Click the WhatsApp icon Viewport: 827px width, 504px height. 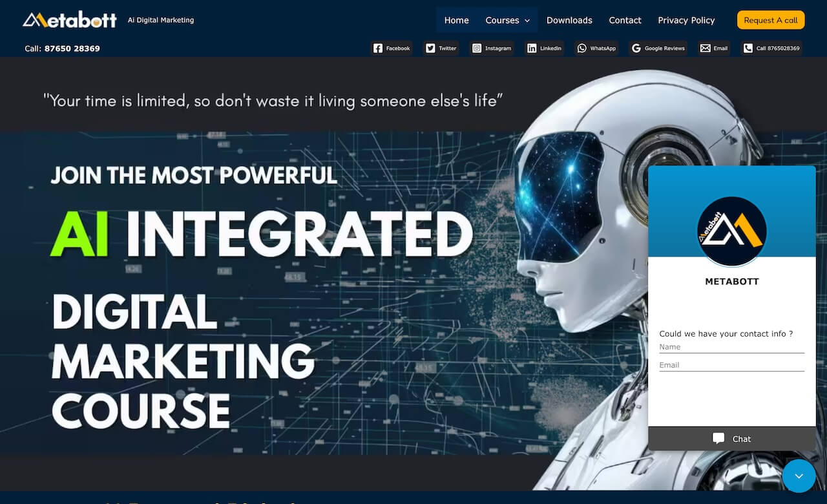click(582, 48)
